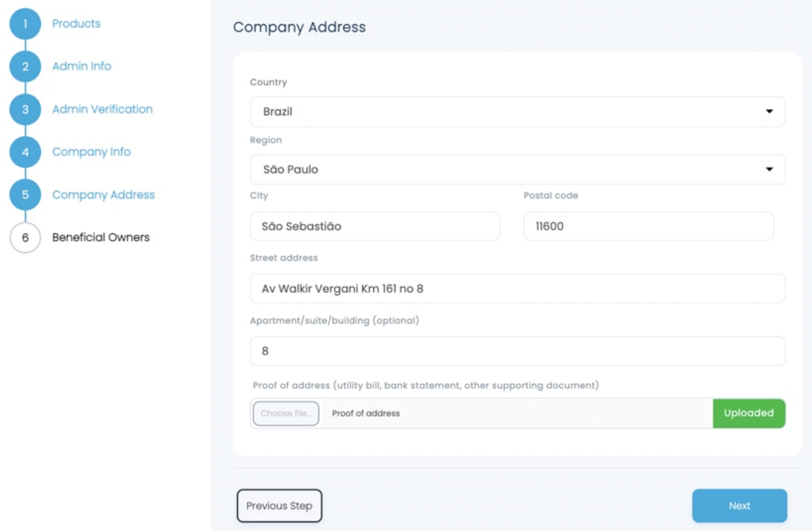Click step 4 circle icon
This screenshot has width=812, height=531.
pos(25,152)
